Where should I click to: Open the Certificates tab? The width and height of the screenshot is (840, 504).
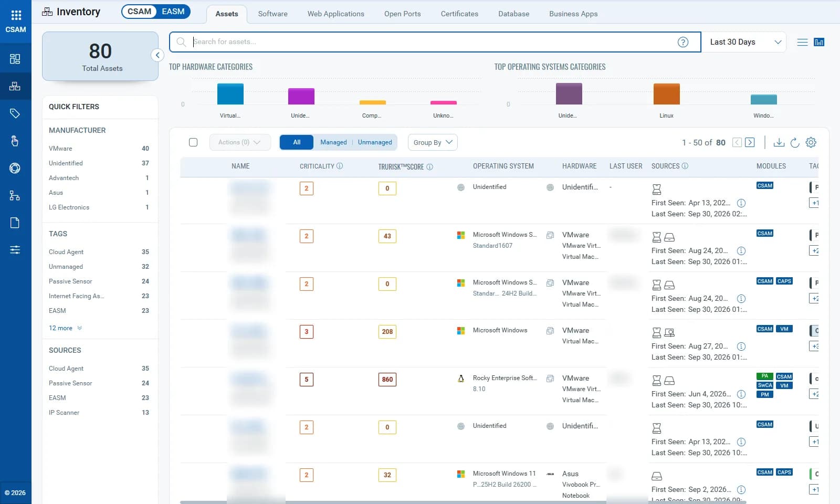pyautogui.click(x=459, y=14)
